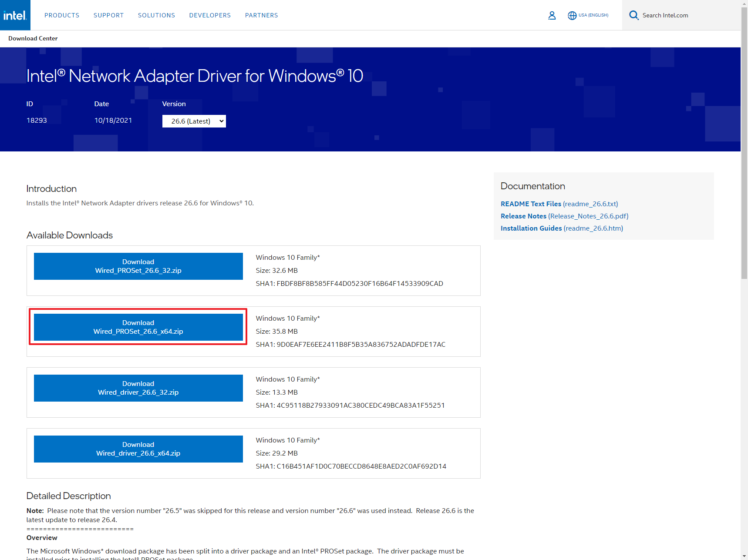The height and width of the screenshot is (560, 748).
Task: Click the scrollbar down arrow
Action: 744,556
